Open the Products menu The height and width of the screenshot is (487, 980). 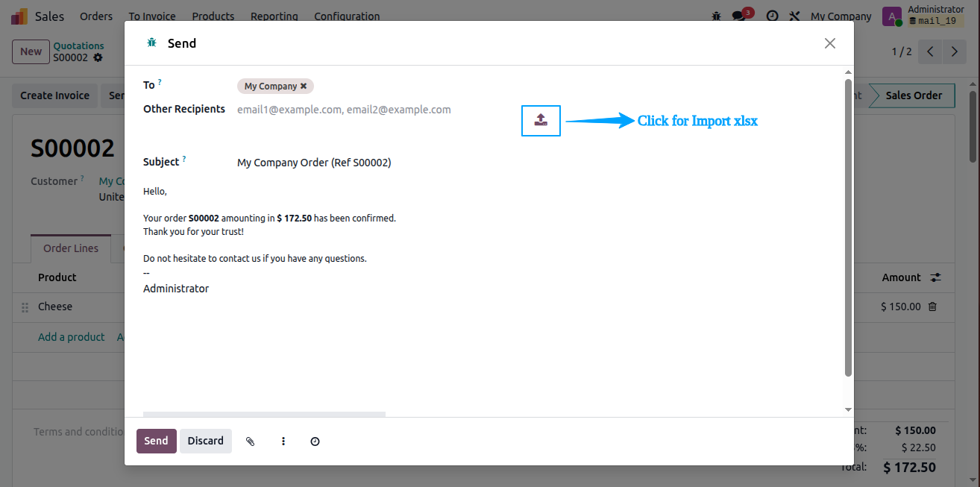coord(213,16)
